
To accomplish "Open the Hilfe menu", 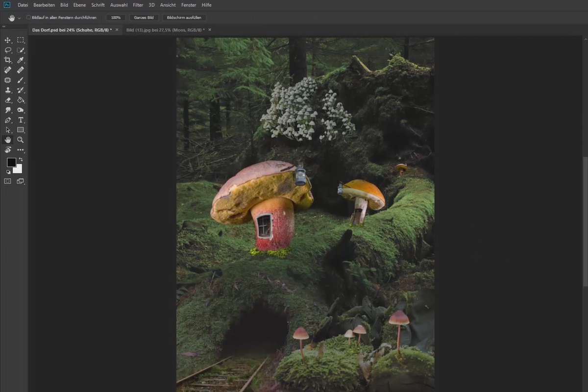I will [207, 5].
